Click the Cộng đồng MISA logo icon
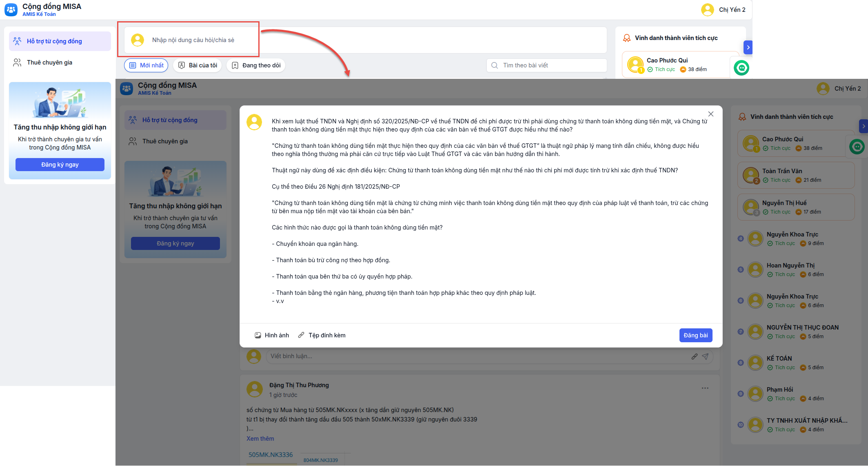Screen dimensions: 868x466 click(11, 10)
